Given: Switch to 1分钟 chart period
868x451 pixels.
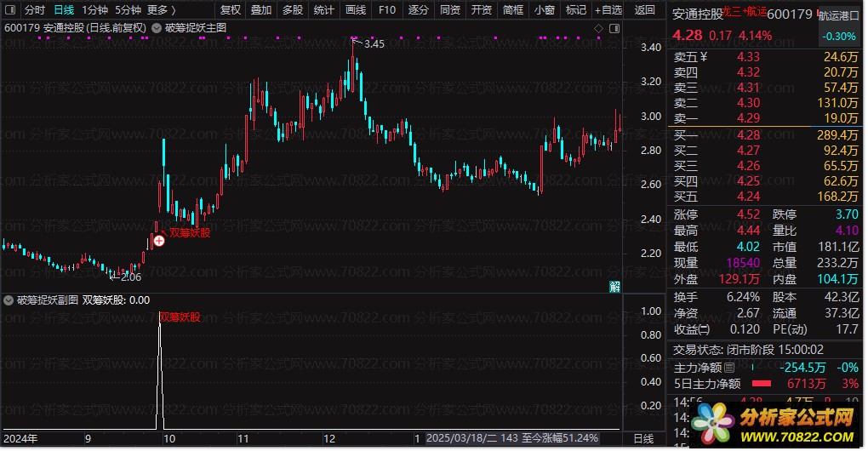Looking at the screenshot, I should click(x=94, y=10).
